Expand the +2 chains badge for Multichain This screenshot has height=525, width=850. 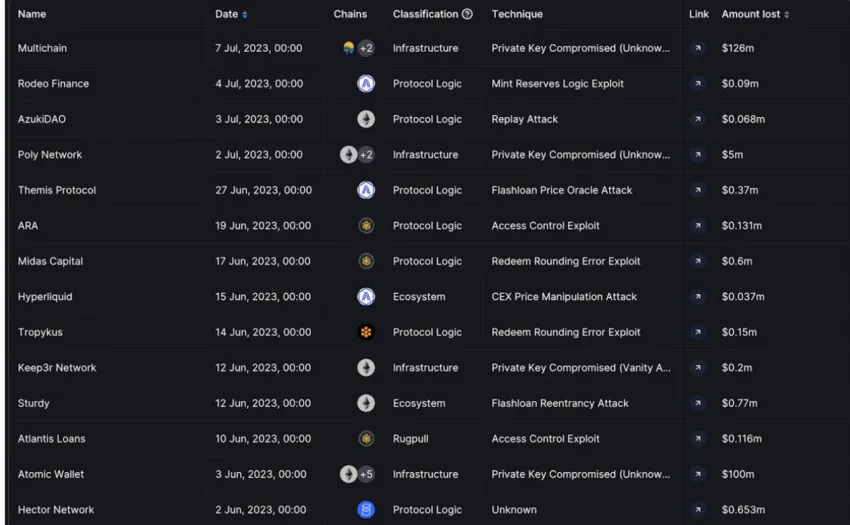click(x=366, y=48)
